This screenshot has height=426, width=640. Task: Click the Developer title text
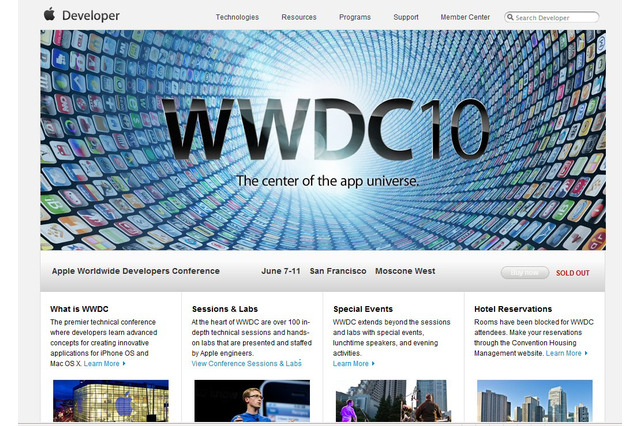tap(91, 16)
